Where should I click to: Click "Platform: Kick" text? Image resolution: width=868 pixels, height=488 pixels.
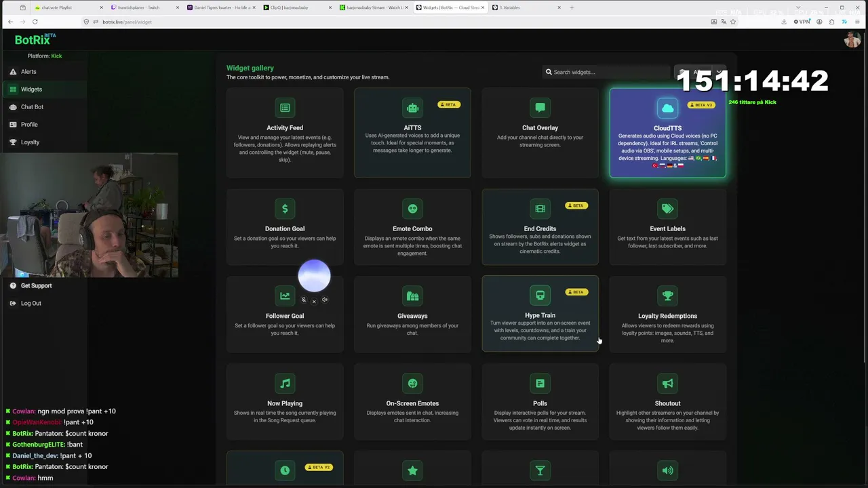[x=45, y=56]
